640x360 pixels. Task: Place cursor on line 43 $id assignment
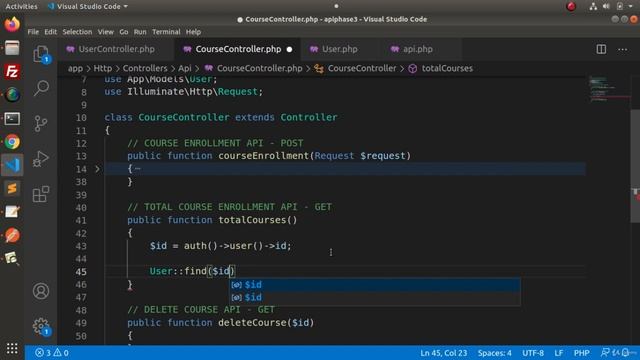(x=220, y=246)
